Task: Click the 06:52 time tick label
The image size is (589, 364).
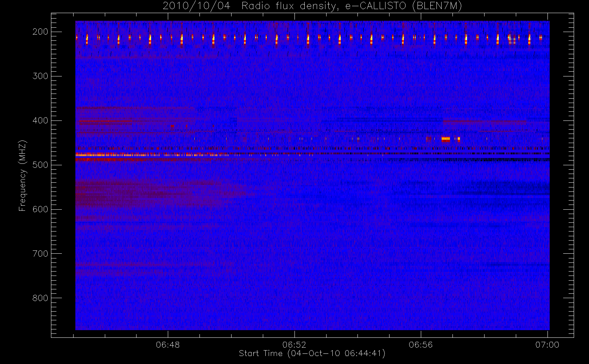Action: point(294,345)
